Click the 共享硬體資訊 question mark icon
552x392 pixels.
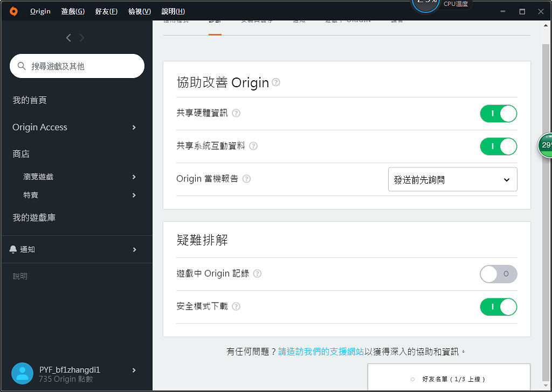click(x=236, y=113)
